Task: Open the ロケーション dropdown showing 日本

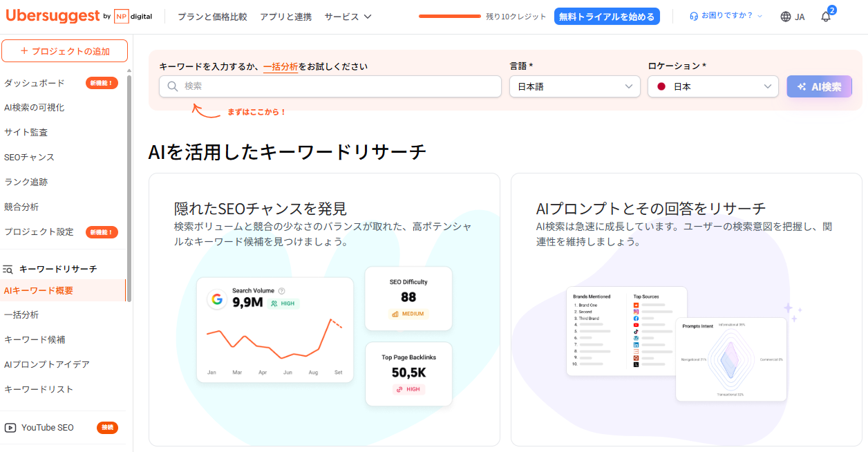Action: coord(713,86)
